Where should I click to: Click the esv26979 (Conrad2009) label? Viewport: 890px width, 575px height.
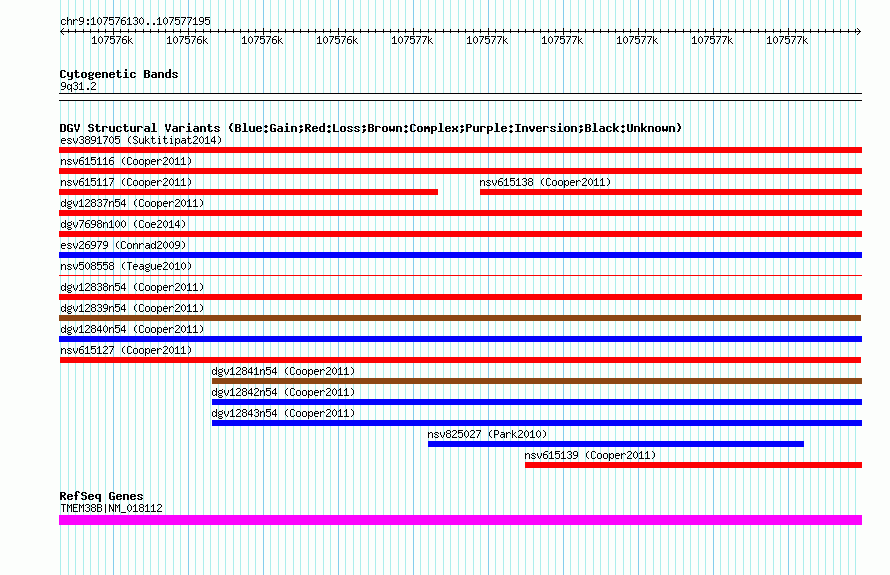pos(123,245)
